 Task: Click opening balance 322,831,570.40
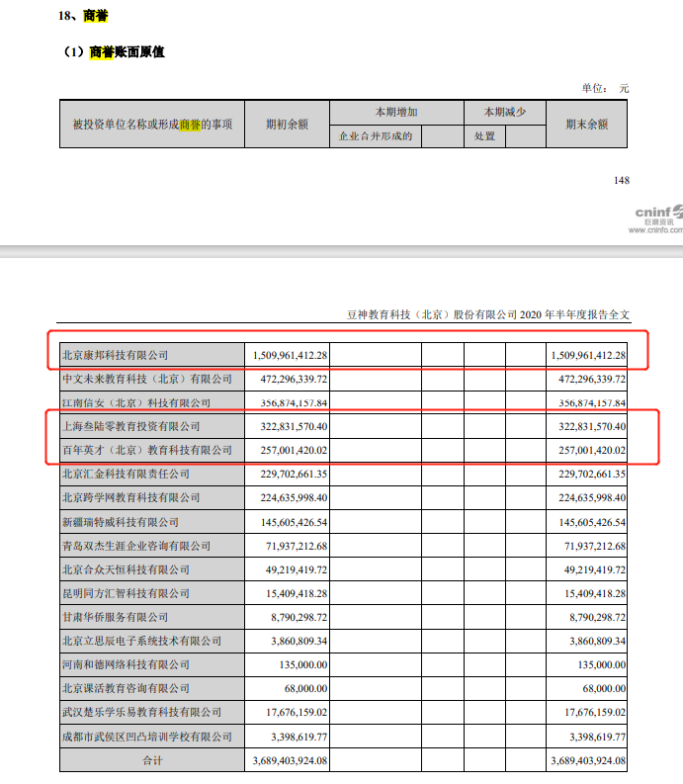[294, 426]
